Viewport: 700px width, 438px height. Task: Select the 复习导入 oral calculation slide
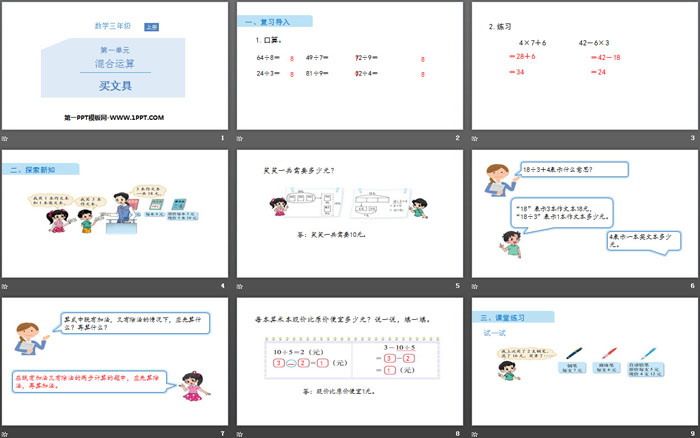click(349, 66)
